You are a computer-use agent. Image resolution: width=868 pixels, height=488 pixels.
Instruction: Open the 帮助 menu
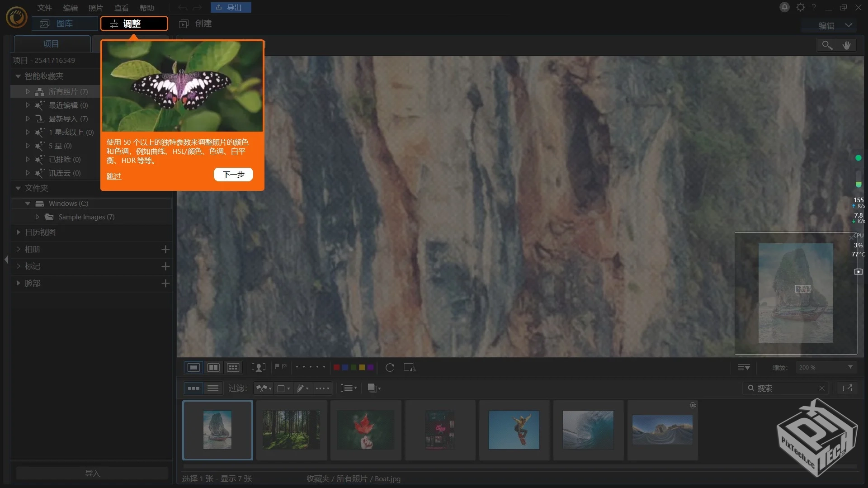click(147, 8)
